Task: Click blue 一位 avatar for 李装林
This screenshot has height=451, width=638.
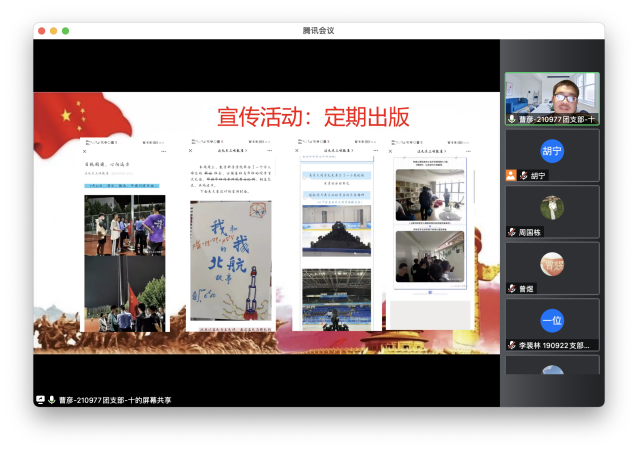Action: coord(552,320)
